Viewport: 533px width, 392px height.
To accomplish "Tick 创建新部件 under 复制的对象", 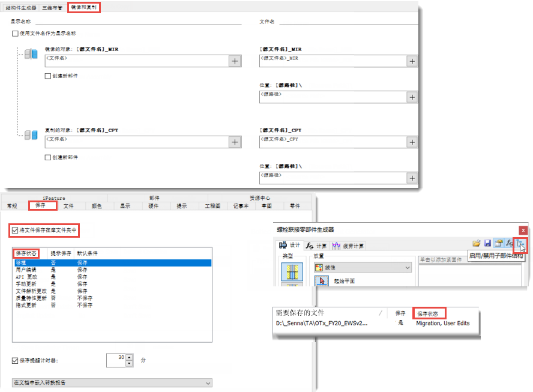I will coord(48,157).
